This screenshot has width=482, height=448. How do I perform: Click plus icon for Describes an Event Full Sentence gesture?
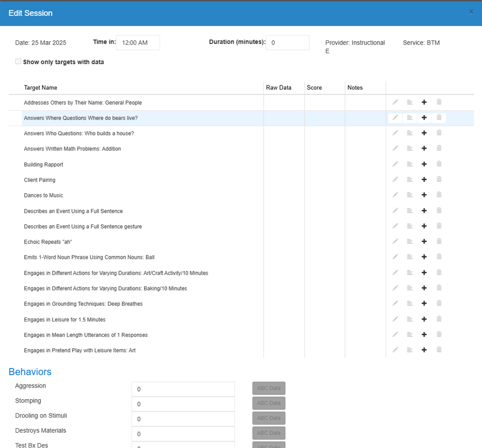click(x=424, y=226)
